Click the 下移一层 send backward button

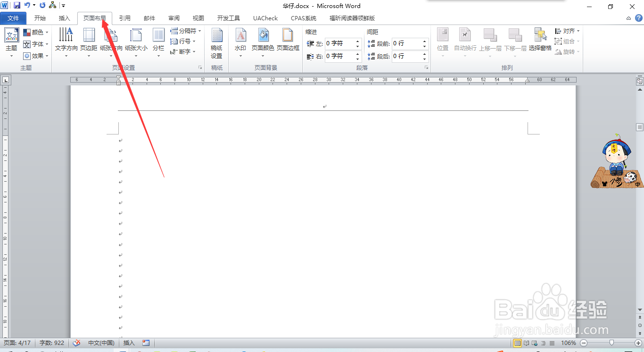tap(515, 43)
